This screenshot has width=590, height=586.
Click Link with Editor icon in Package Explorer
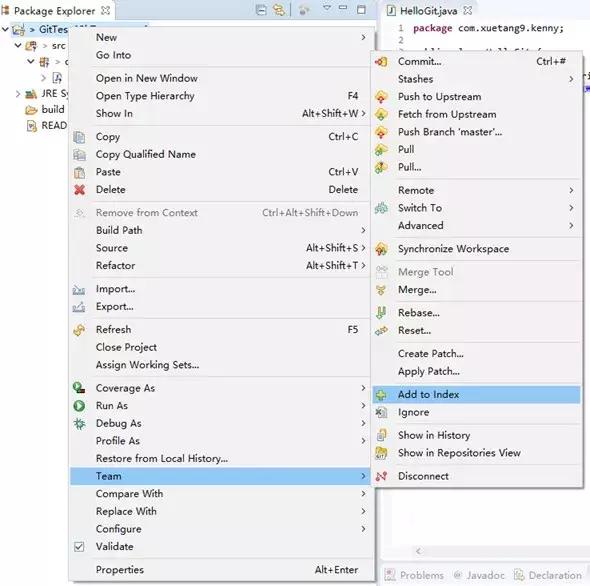(x=279, y=10)
